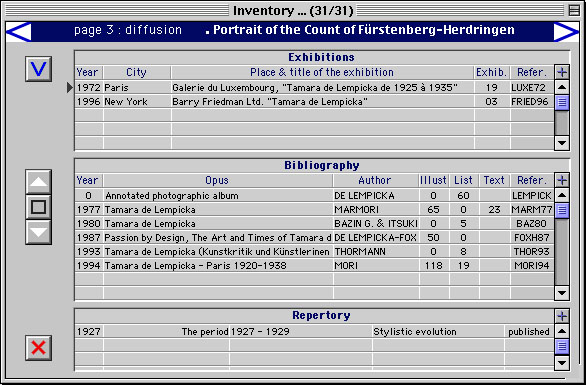The image size is (586, 385).
Task: Click the 1927 repertory year cell
Action: click(89, 332)
